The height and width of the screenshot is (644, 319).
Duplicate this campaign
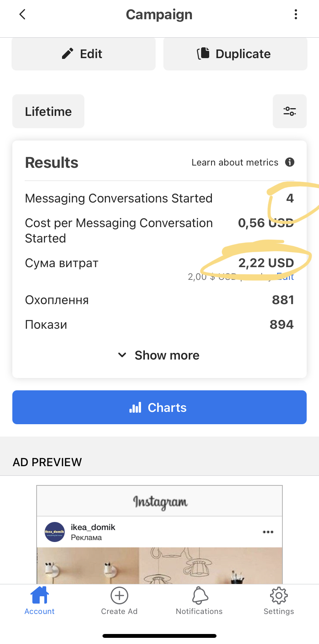(235, 54)
